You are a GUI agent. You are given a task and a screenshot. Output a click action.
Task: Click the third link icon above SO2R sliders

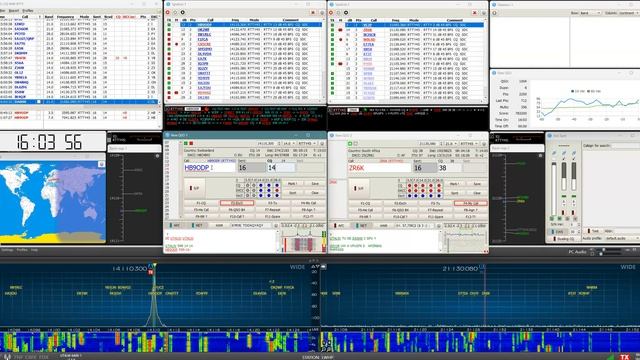[x=573, y=153]
